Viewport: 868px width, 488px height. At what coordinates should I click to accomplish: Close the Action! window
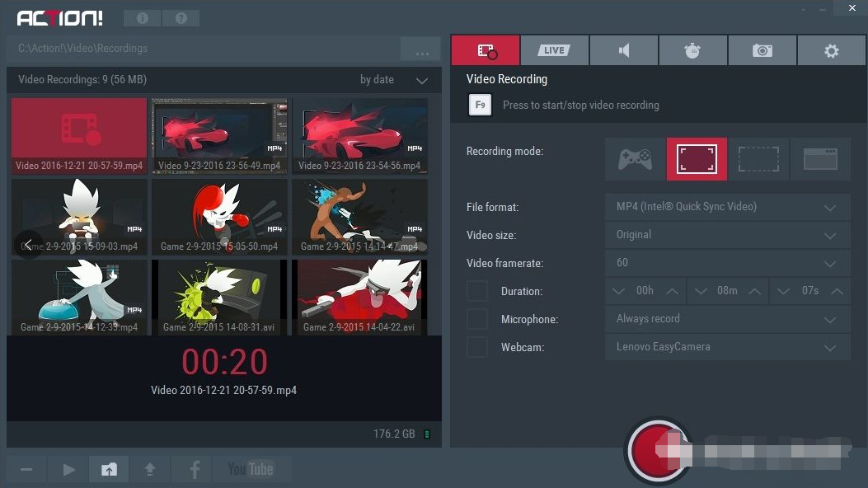coord(852,8)
